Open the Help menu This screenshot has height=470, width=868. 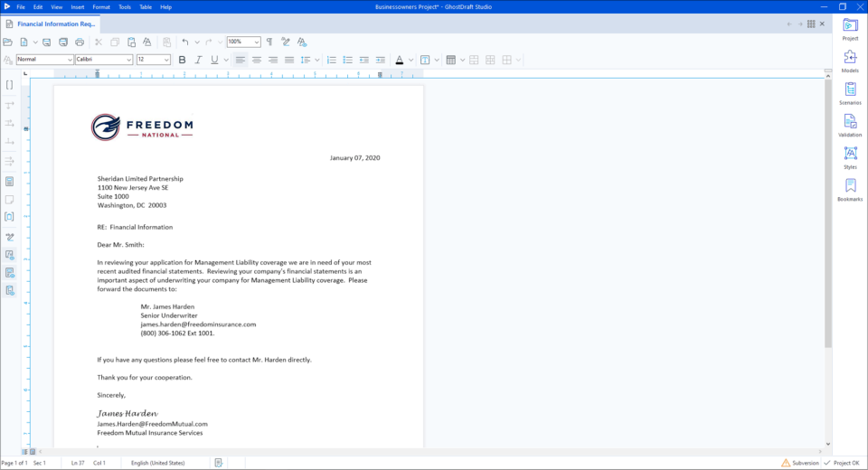coord(165,7)
